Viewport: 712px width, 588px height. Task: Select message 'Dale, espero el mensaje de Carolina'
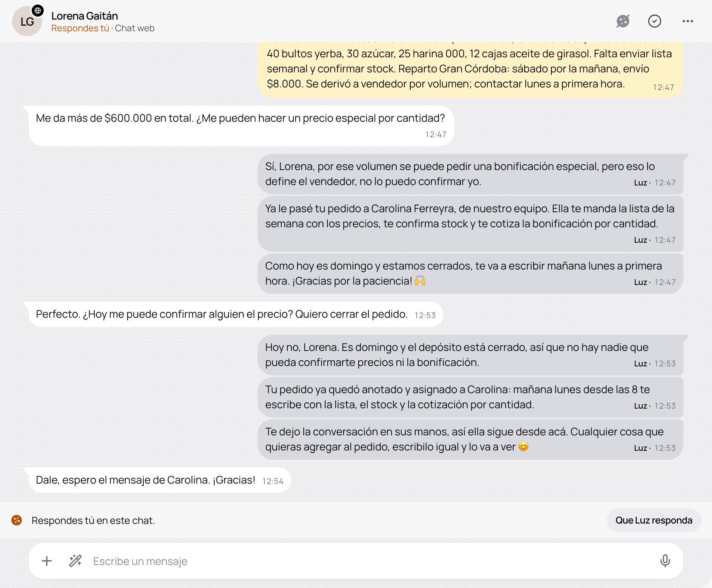pyautogui.click(x=160, y=480)
